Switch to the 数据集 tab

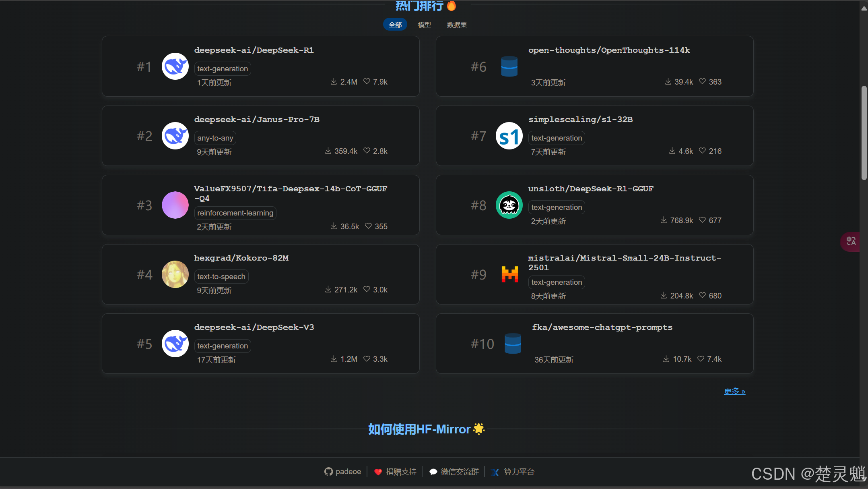tap(457, 25)
